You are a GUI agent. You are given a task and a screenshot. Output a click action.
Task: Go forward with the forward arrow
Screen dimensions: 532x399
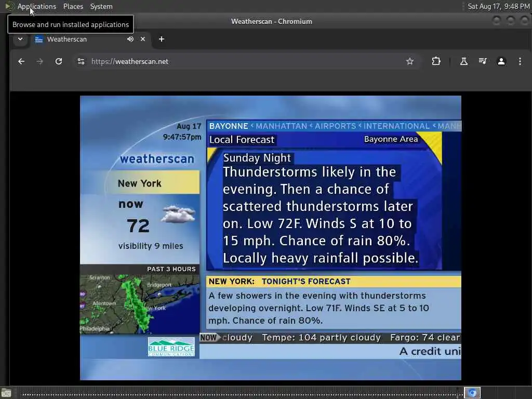[39, 61]
